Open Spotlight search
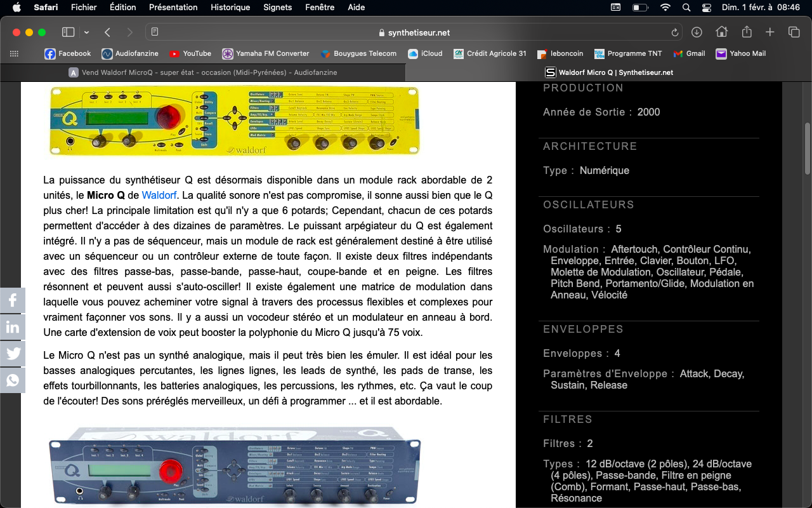The image size is (812, 508). pyautogui.click(x=686, y=8)
